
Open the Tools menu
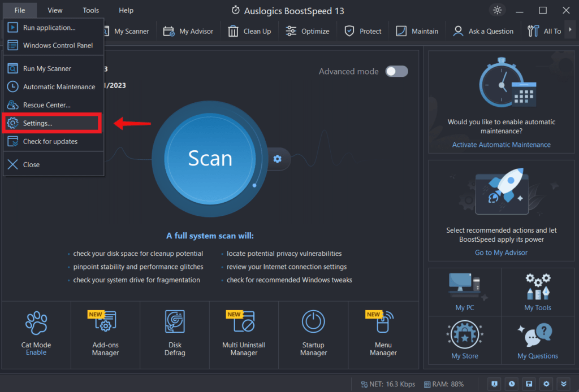coord(90,10)
